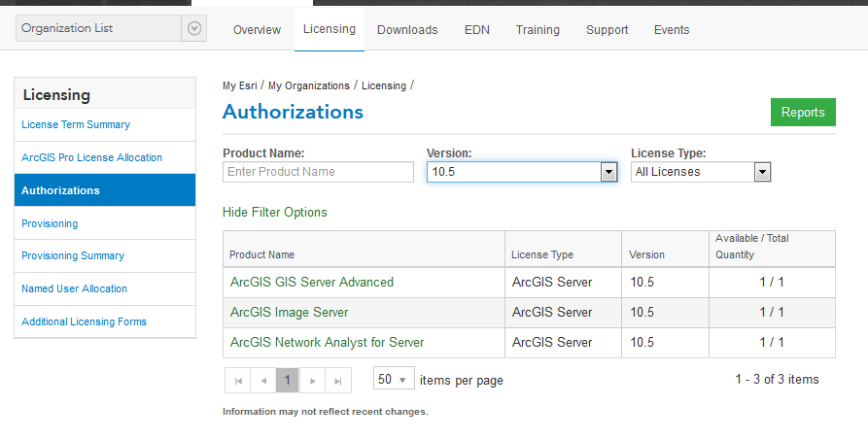The width and height of the screenshot is (868, 439).
Task: Click the green Reports button
Action: click(x=803, y=113)
